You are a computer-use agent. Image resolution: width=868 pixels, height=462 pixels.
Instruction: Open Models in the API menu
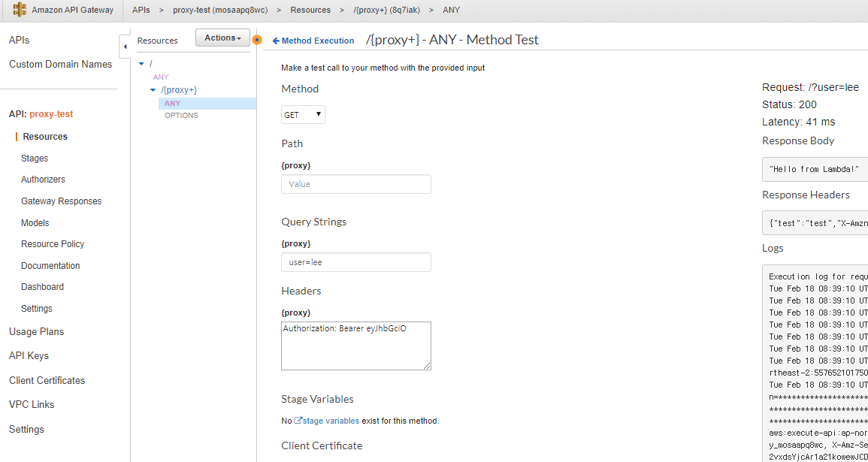click(35, 222)
